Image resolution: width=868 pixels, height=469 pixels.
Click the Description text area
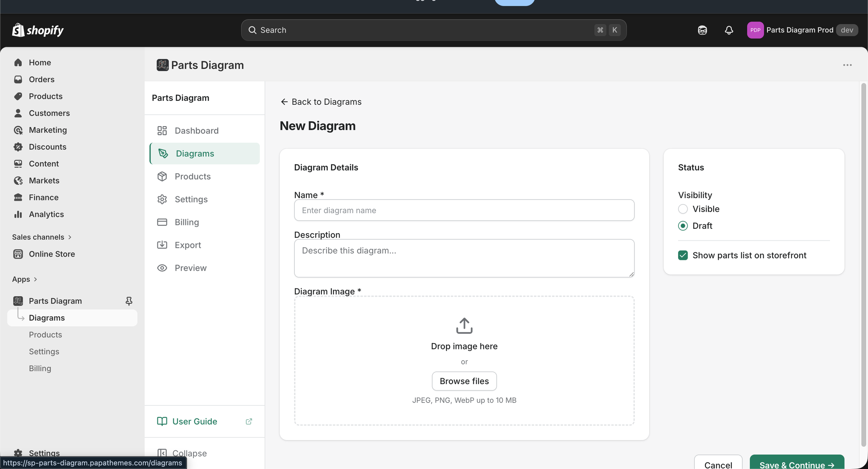pos(464,258)
